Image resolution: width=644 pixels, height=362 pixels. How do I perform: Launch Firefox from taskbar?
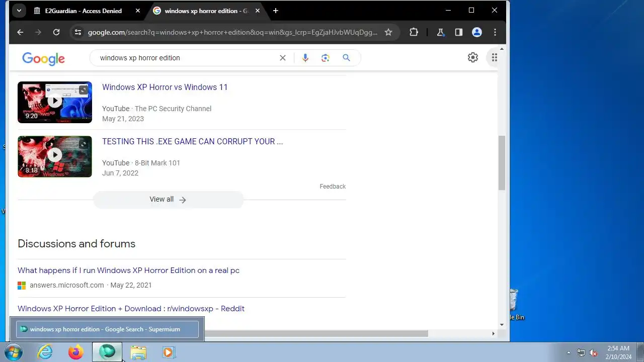[76, 352]
